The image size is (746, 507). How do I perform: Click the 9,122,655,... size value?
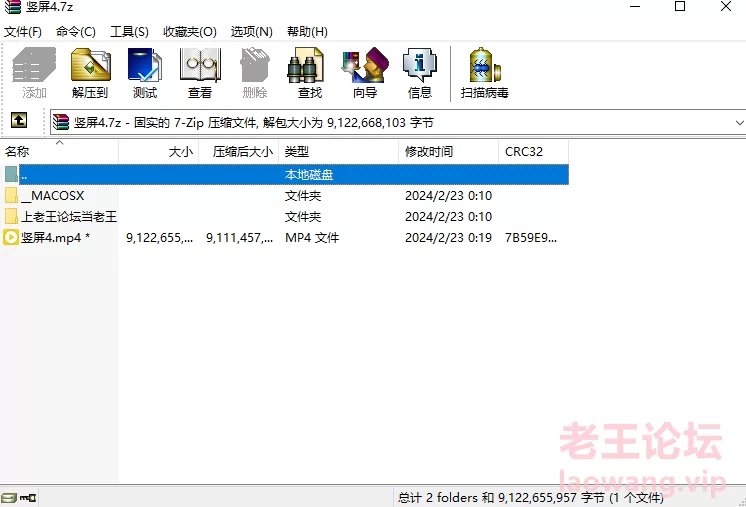[159, 237]
